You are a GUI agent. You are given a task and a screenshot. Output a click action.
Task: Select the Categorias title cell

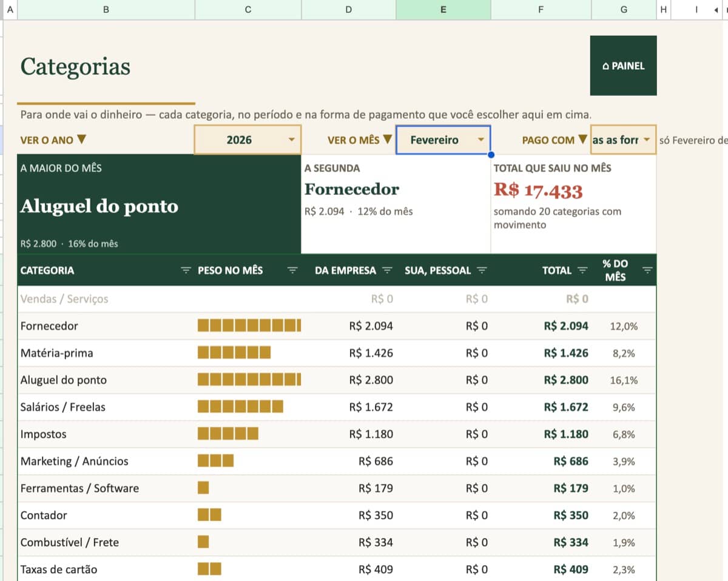point(75,66)
